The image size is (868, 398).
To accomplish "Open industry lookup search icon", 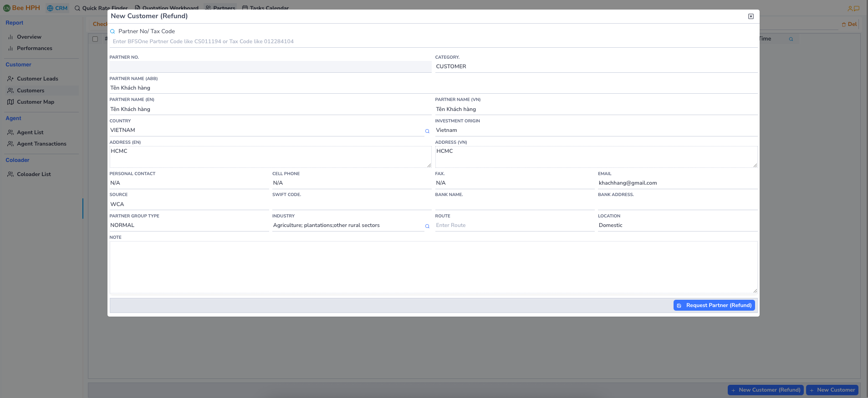I will 427,226.
